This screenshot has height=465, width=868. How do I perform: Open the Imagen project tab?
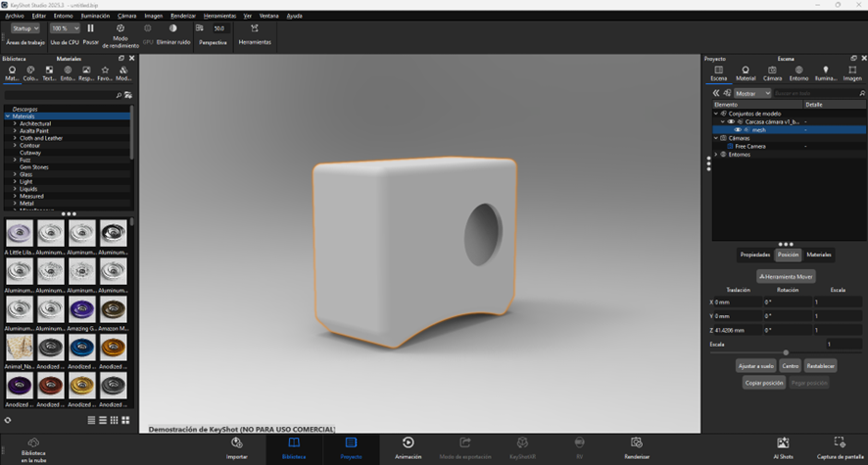coord(852,73)
